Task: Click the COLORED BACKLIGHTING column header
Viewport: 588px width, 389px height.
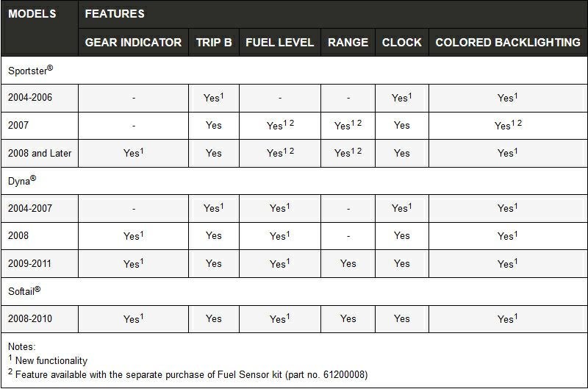Action: [508, 43]
